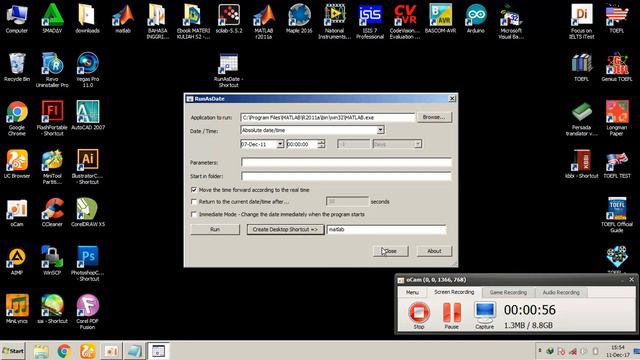Enable Return to the current date/time checkbox
This screenshot has height=360, width=640.
click(x=194, y=202)
